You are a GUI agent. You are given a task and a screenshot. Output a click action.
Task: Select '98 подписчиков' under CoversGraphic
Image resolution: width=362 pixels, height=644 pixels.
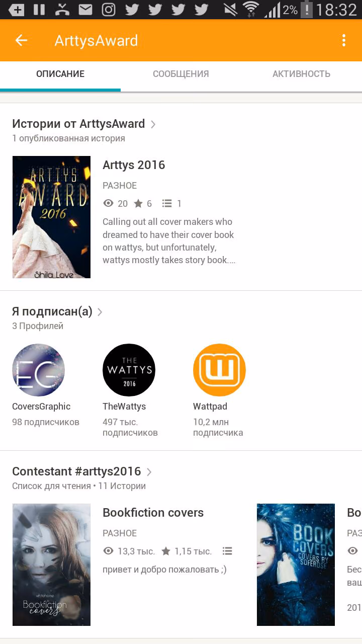pos(46,422)
